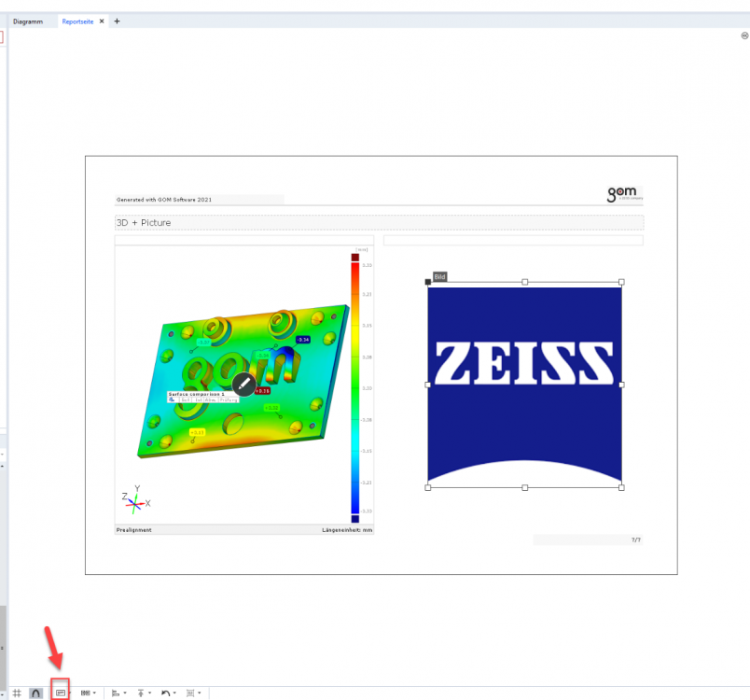Switch to the Diagramm tab

(28, 21)
